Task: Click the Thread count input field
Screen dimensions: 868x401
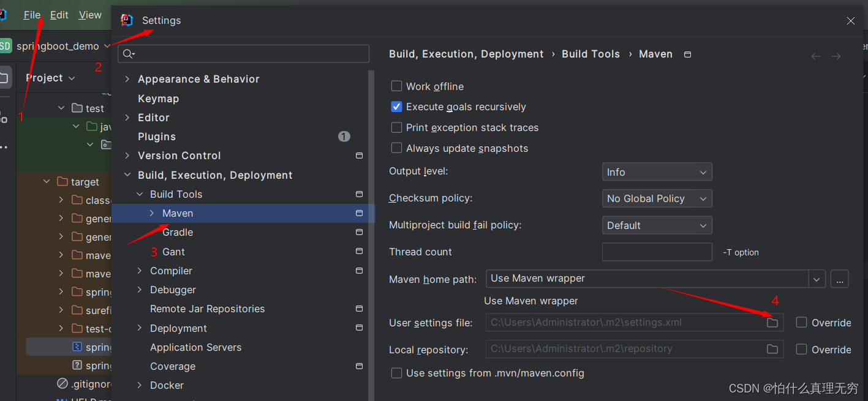Action: [x=657, y=252]
